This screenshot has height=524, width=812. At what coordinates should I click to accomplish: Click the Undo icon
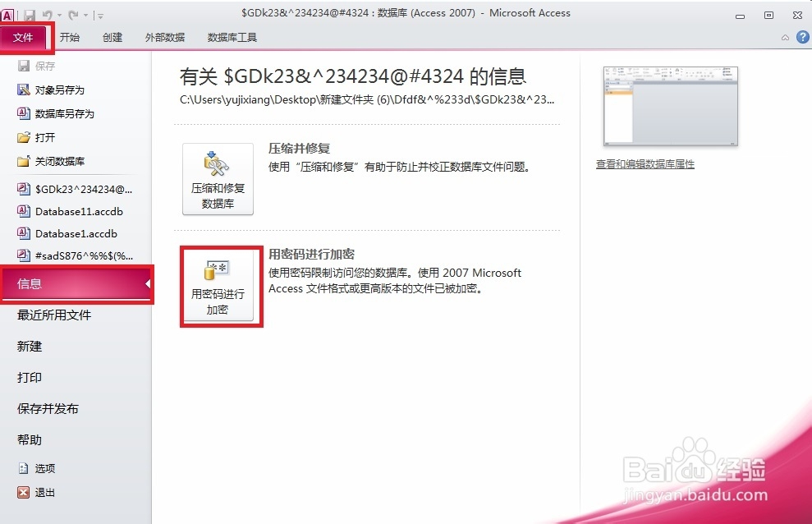(x=48, y=15)
